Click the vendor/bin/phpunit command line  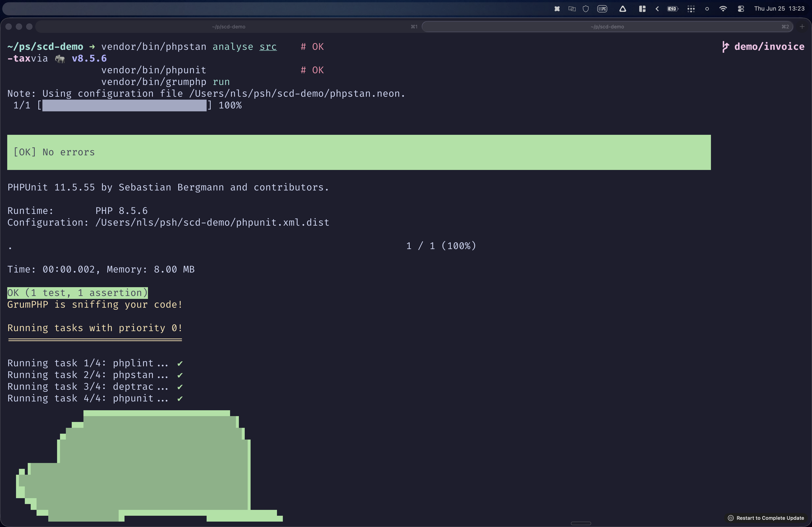click(154, 70)
